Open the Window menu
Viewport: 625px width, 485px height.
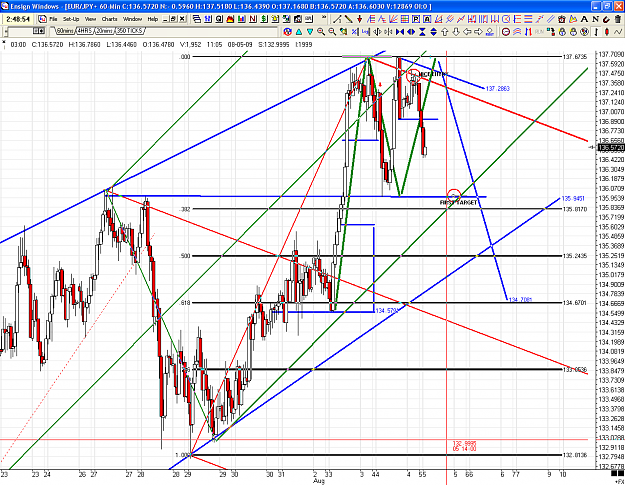pos(132,19)
